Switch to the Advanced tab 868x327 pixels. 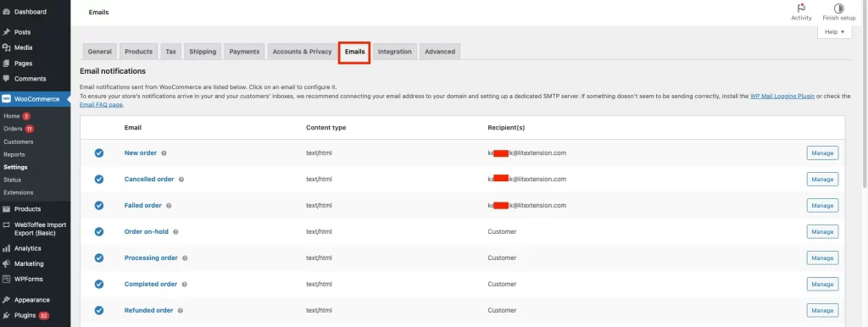440,52
